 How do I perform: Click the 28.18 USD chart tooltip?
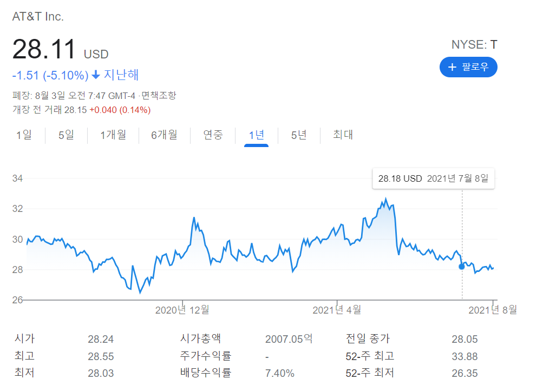coord(433,178)
